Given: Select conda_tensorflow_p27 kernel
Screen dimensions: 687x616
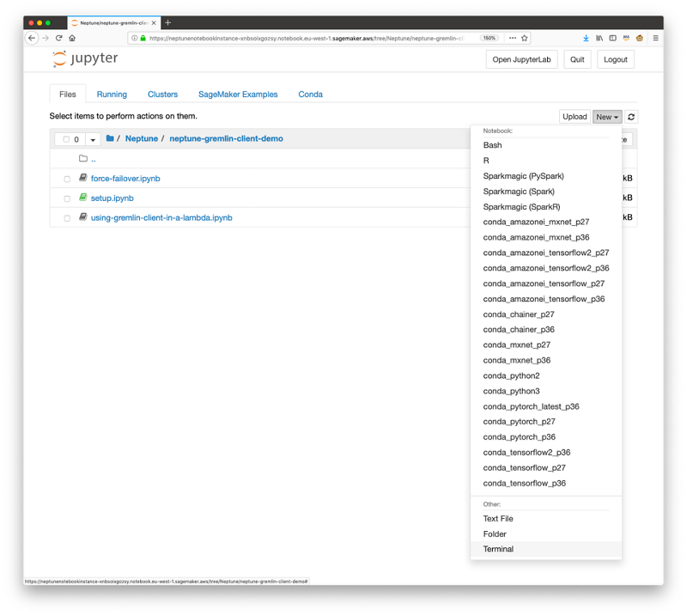Looking at the screenshot, I should (546, 468).
